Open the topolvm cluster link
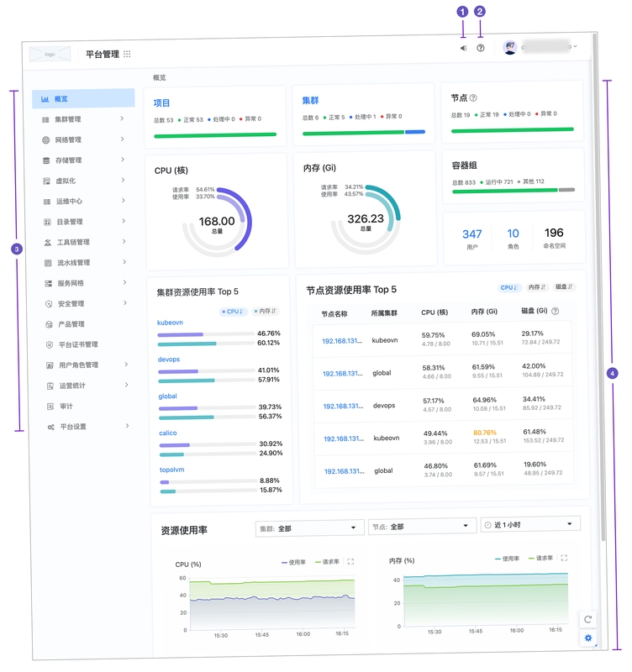This screenshot has height=672, width=632. (172, 470)
